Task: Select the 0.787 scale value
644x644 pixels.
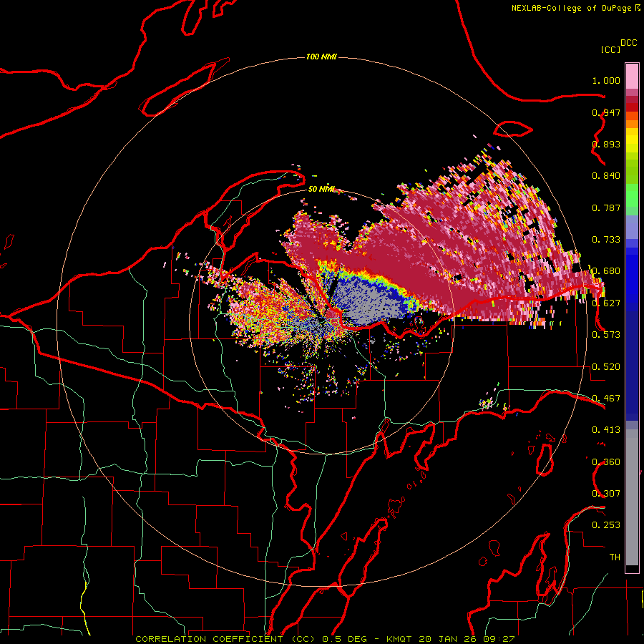Action: tap(606, 208)
